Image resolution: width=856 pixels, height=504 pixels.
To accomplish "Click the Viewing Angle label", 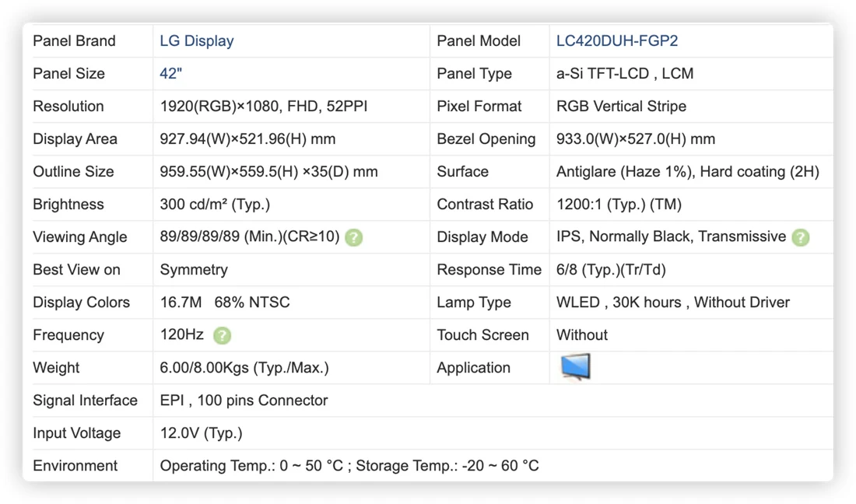I will pos(80,237).
